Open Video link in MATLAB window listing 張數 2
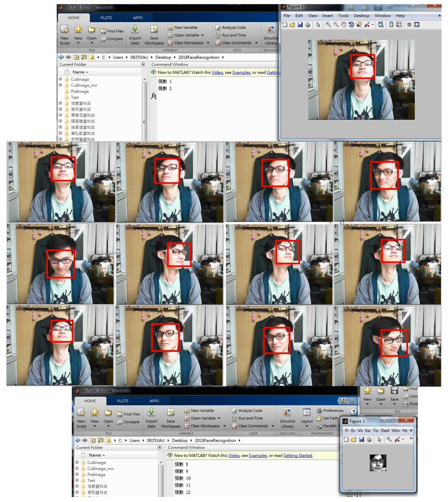Image resolution: width=448 pixels, height=502 pixels. click(x=217, y=73)
